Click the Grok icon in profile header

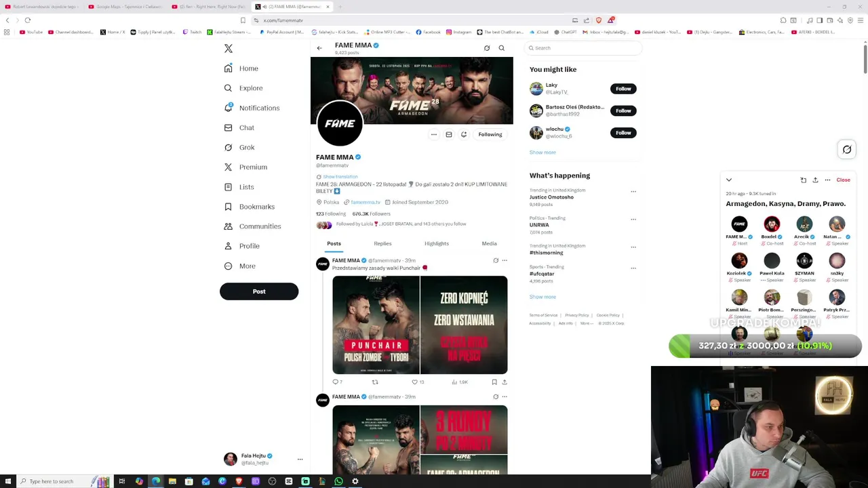[x=487, y=48]
